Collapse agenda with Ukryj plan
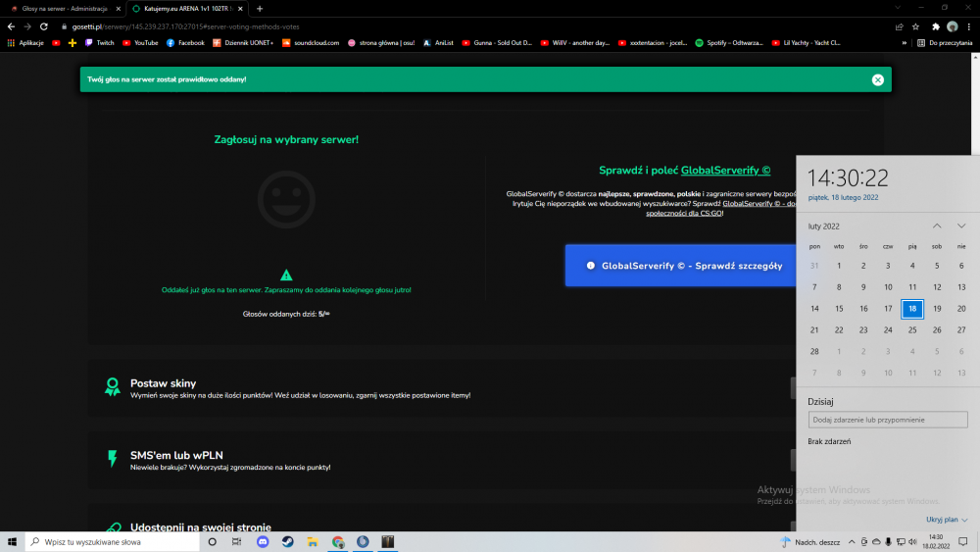The height and width of the screenshot is (552, 980). point(947,520)
